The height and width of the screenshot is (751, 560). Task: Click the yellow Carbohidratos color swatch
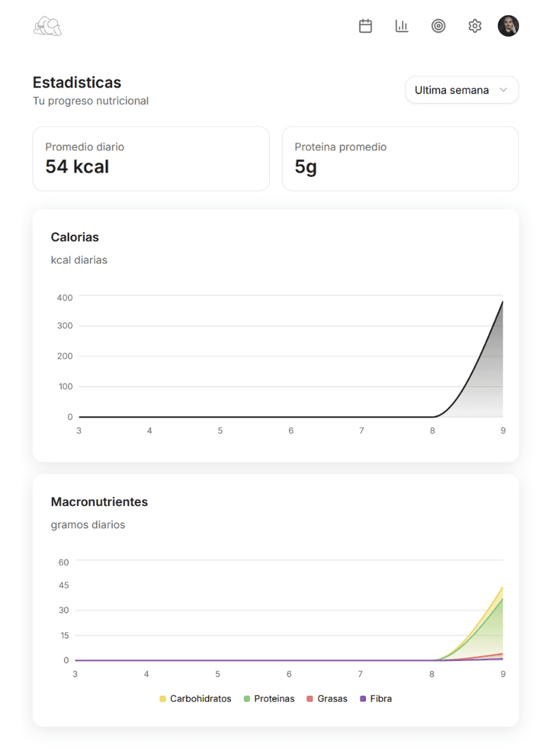[163, 698]
